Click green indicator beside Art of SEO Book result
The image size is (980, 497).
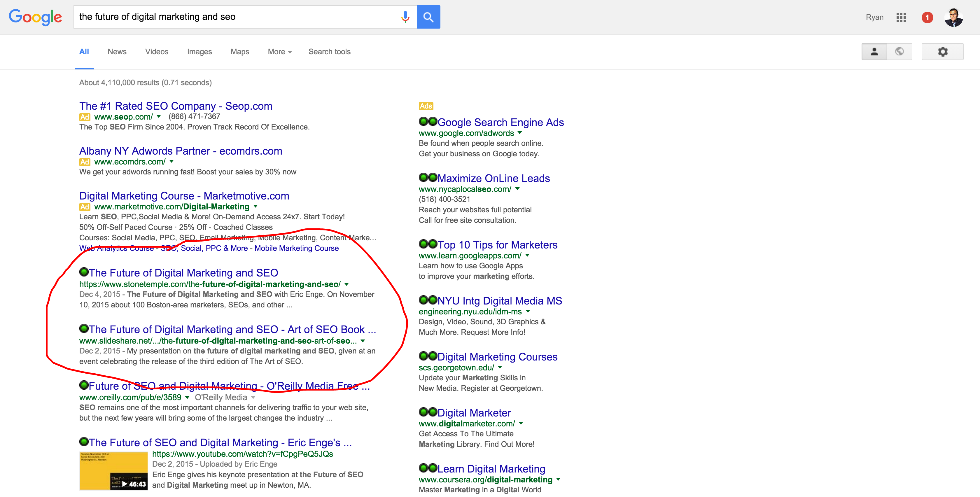[x=84, y=328]
